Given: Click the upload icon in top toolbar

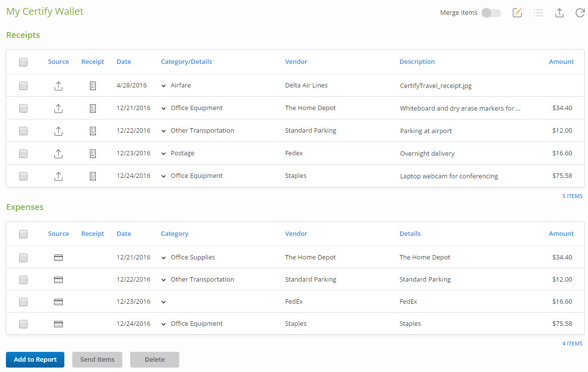Looking at the screenshot, I should (559, 13).
